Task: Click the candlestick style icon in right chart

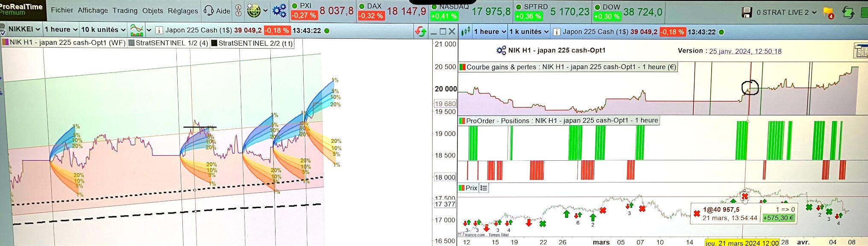Action: click(x=466, y=31)
